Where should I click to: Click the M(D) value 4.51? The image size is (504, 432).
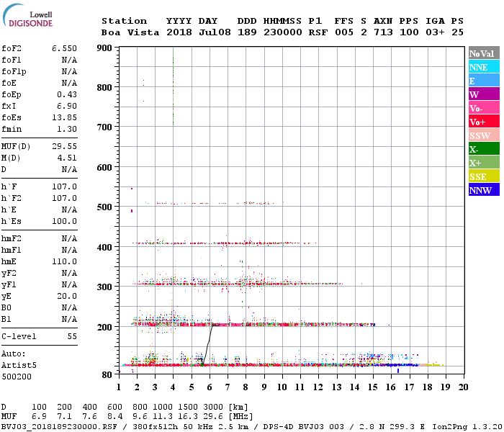point(67,158)
